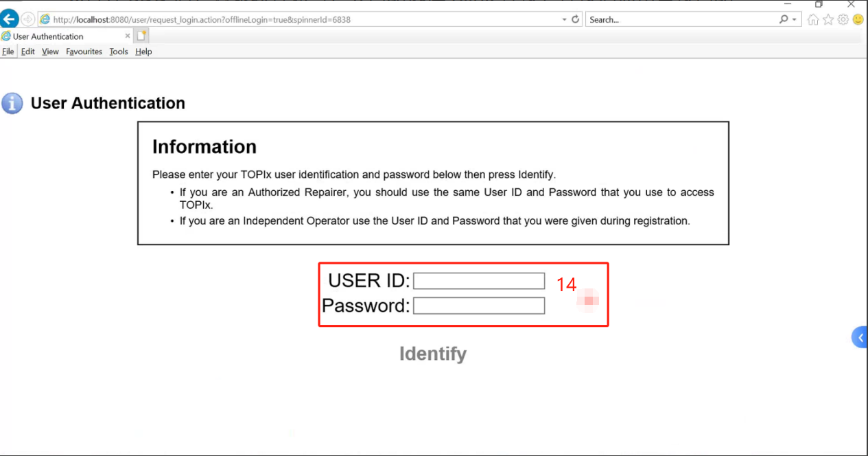Expand the blue side panel chevron
868x456 pixels.
point(860,337)
